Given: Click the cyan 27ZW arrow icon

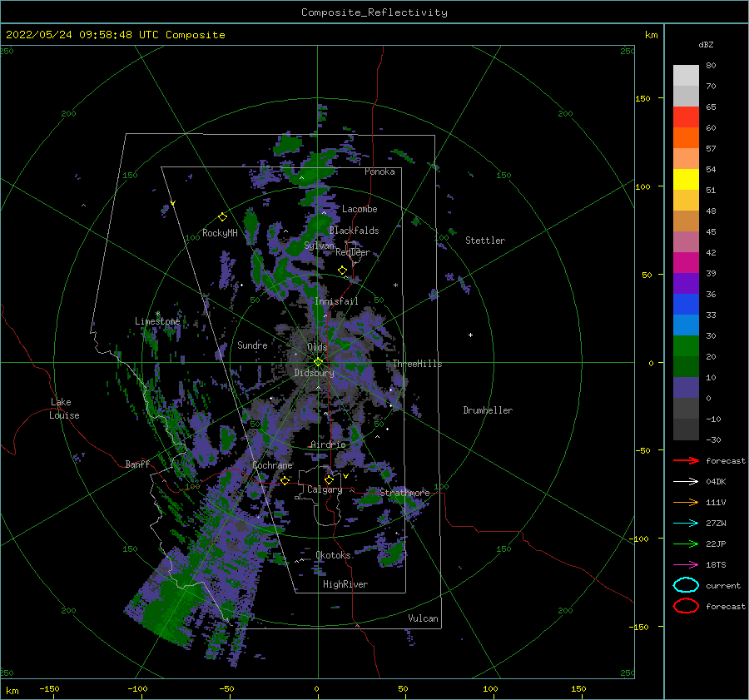Looking at the screenshot, I should (686, 524).
